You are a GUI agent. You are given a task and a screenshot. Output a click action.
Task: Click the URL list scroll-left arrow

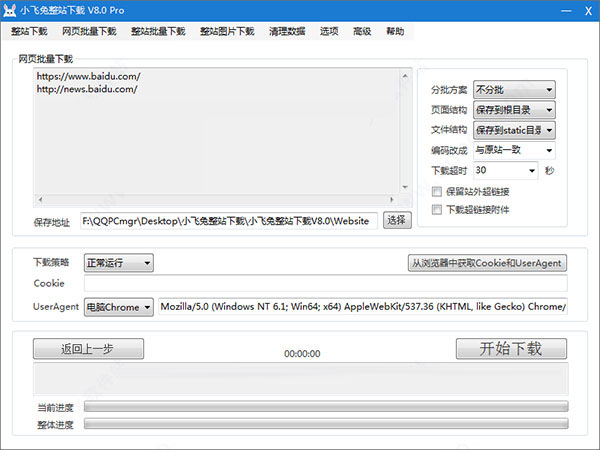pos(40,199)
